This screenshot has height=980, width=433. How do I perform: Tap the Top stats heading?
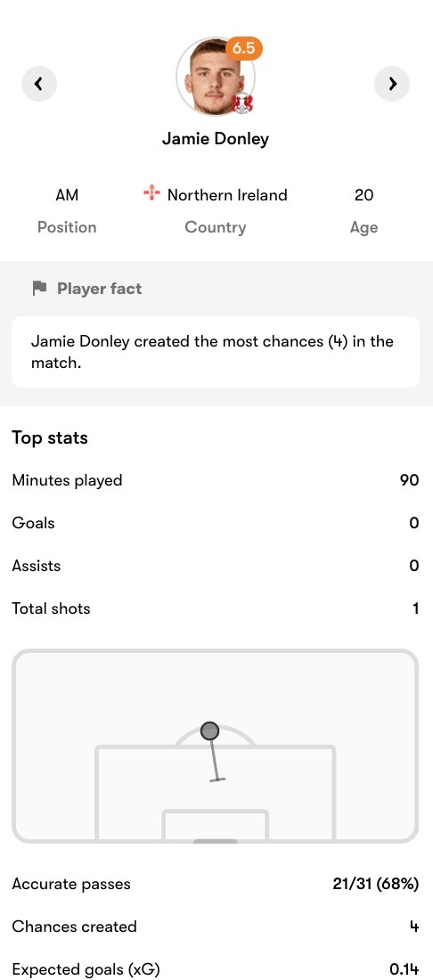(x=50, y=438)
